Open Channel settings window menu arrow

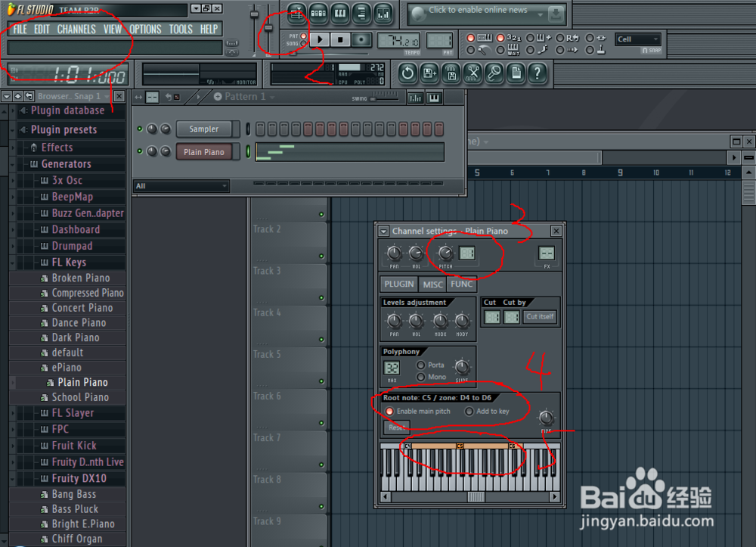[x=384, y=231]
